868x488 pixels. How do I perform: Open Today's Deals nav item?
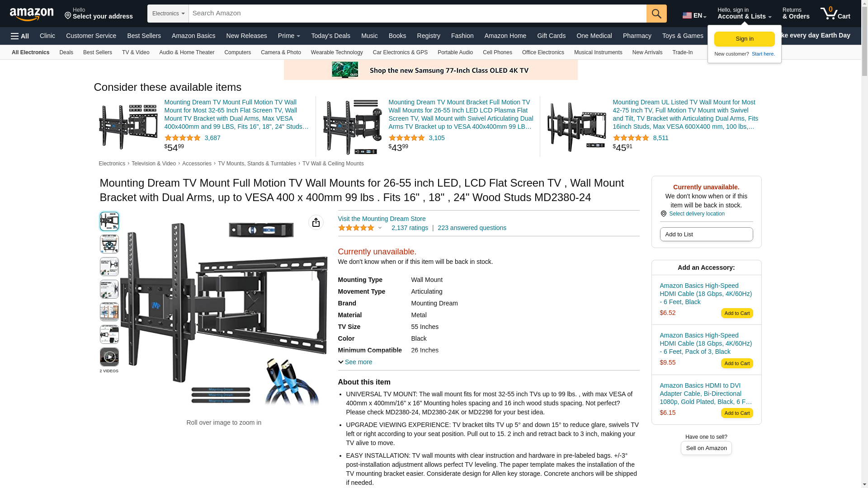330,36
